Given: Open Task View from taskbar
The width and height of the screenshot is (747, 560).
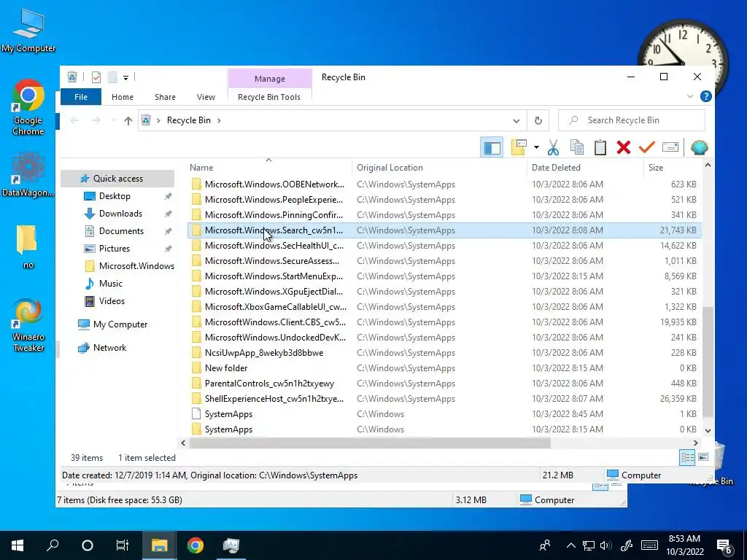Looking at the screenshot, I should point(122,545).
